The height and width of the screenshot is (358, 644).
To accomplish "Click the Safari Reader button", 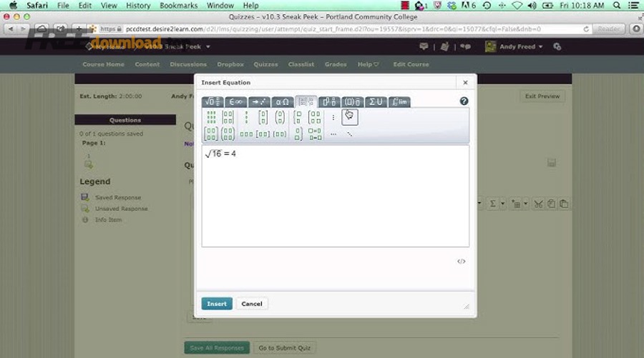I will click(609, 29).
